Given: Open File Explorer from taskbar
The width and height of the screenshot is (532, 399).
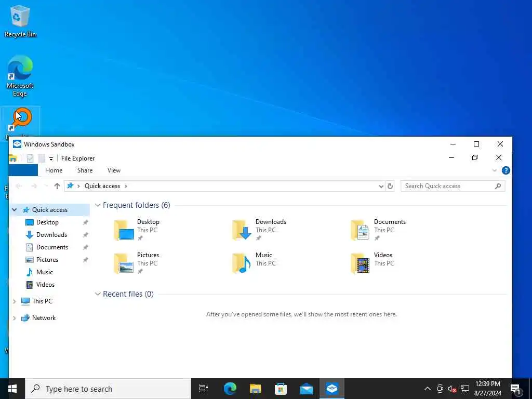Looking at the screenshot, I should point(256,389).
